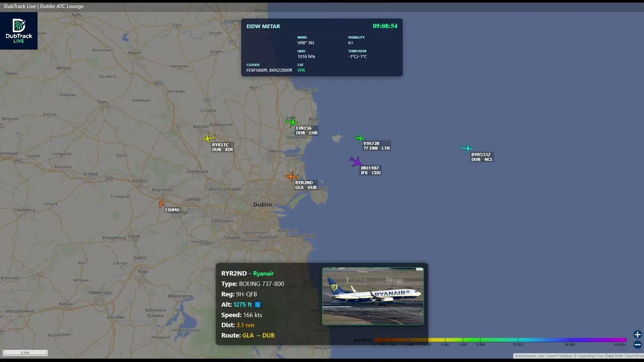Click the registration 9H-QFB
This screenshot has width=644, height=362.
[x=247, y=294]
